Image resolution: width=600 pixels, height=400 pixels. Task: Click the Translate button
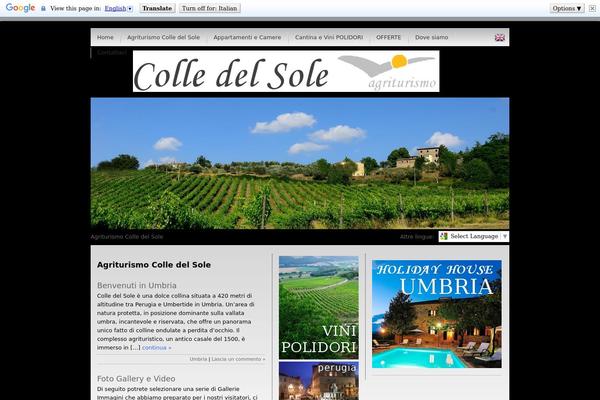157,8
